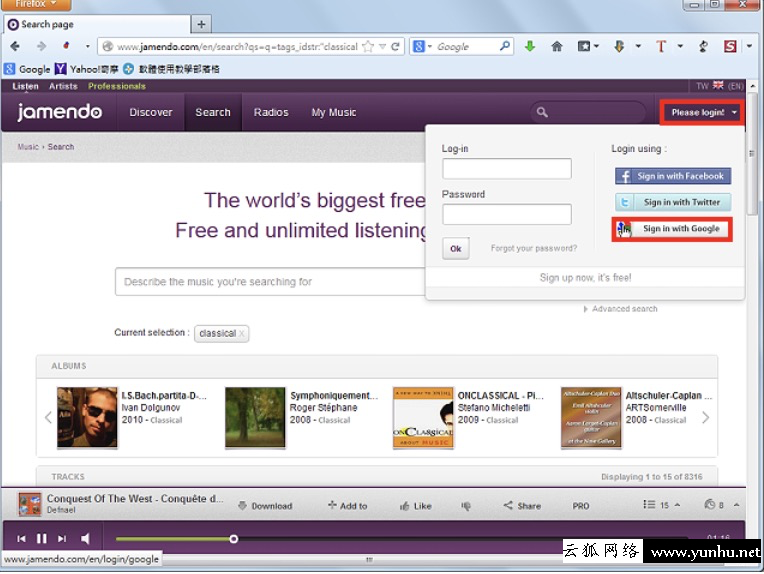Expand Advanced search
This screenshot has height=574, width=764.
coord(621,309)
